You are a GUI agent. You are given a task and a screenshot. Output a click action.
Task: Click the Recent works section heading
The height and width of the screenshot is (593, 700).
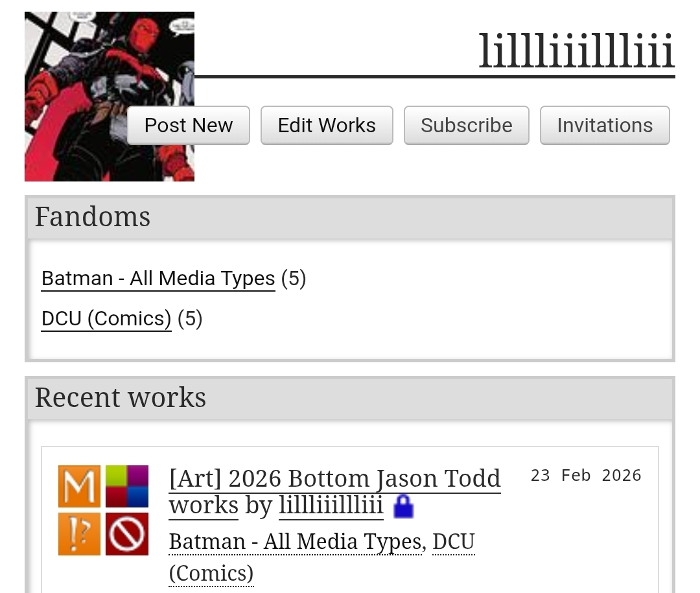coord(121,397)
